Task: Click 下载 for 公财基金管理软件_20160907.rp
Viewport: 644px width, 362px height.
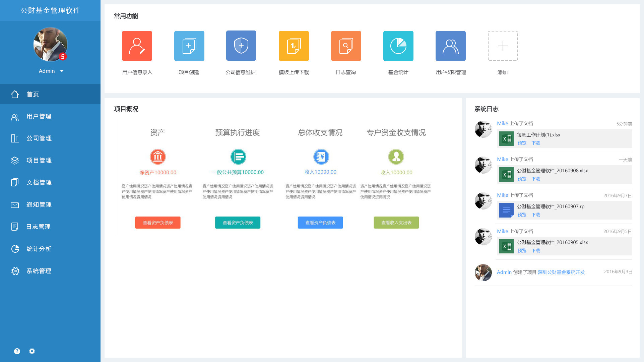Action: (x=536, y=215)
